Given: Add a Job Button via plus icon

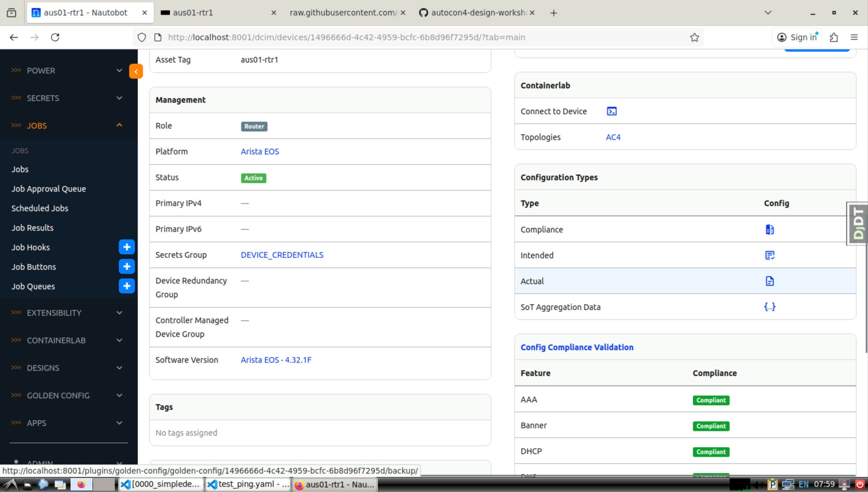Looking at the screenshot, I should point(127,267).
